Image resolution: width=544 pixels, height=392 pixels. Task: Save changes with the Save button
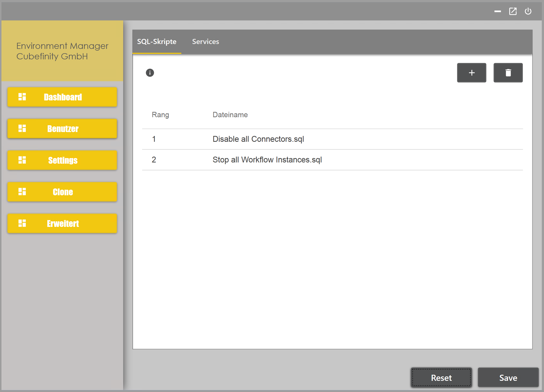(x=508, y=377)
